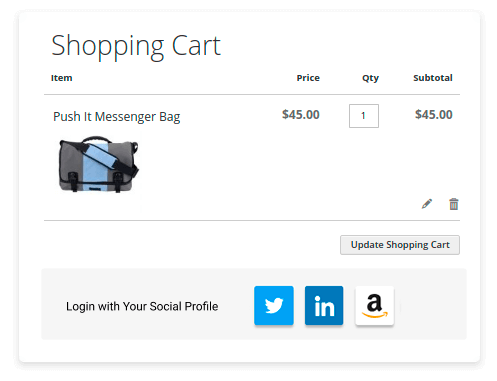
Task: Select the $45.00 unit price value
Action: coord(301,115)
